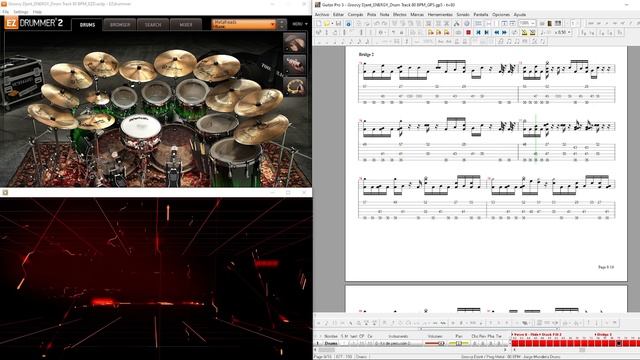Open Archivo menu in Guitar Pro
Image resolution: width=640 pixels, height=360 pixels.
point(322,14)
